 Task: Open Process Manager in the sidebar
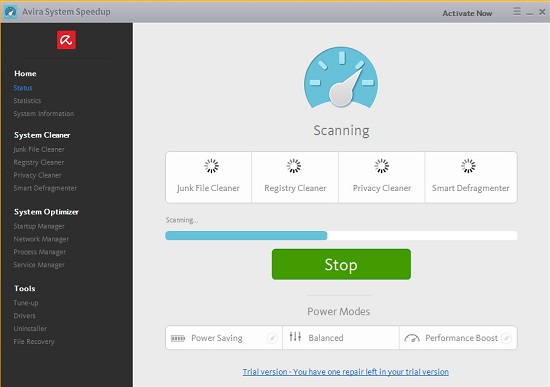click(x=40, y=252)
